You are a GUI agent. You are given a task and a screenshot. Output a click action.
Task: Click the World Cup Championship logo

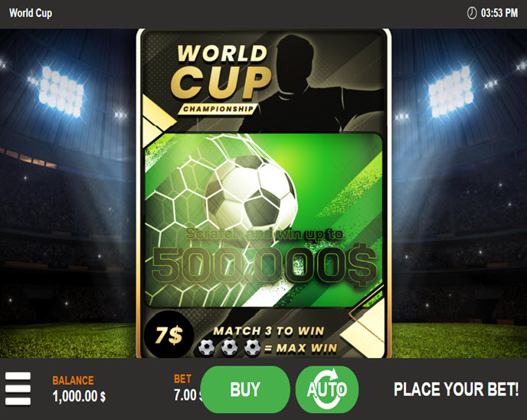click(221, 79)
